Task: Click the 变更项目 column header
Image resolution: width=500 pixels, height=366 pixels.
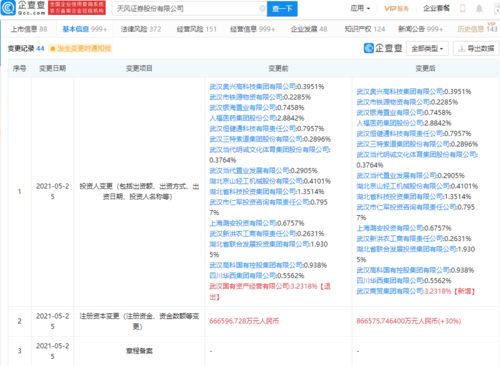Action: coord(139,68)
